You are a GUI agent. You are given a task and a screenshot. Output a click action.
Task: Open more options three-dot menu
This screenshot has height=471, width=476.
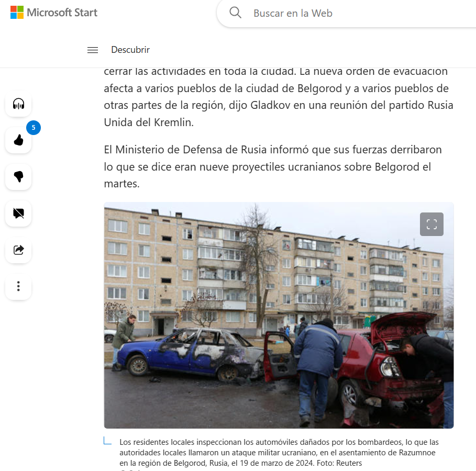(x=18, y=286)
